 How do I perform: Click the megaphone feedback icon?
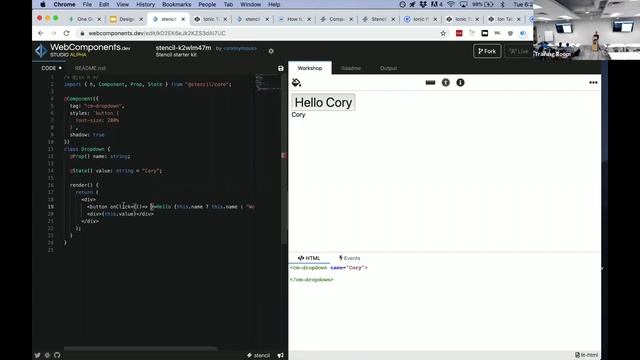pos(280,355)
